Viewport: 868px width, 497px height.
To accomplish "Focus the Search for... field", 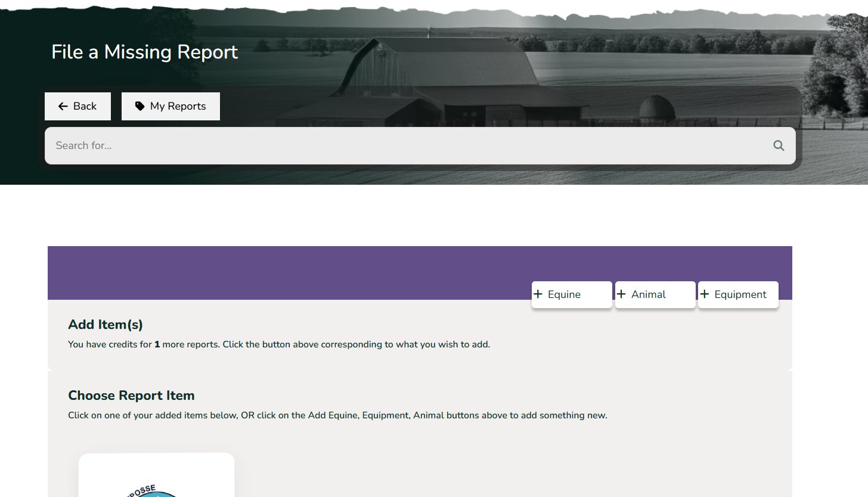I will 420,145.
